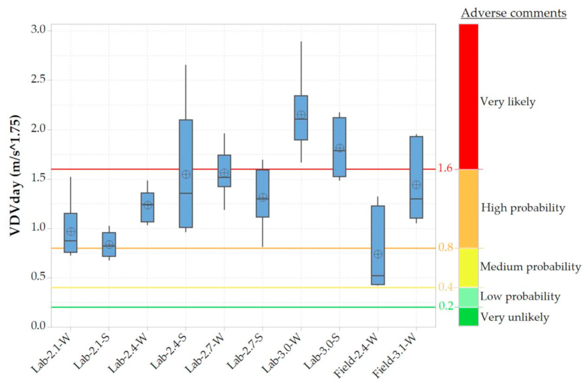Image resolution: width=588 pixels, height=387 pixels.
Task: Click the mean marker of Lab-3.0-S box
Action: tap(340, 148)
